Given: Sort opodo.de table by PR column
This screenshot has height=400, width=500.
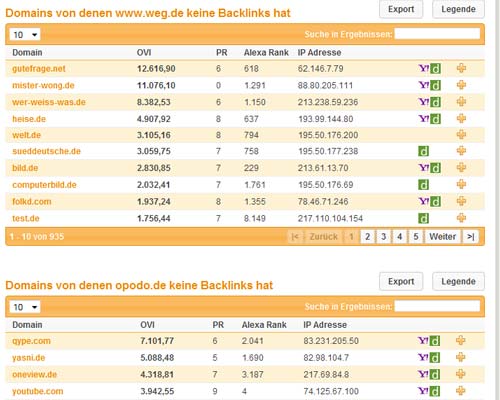Looking at the screenshot, I should (x=218, y=325).
